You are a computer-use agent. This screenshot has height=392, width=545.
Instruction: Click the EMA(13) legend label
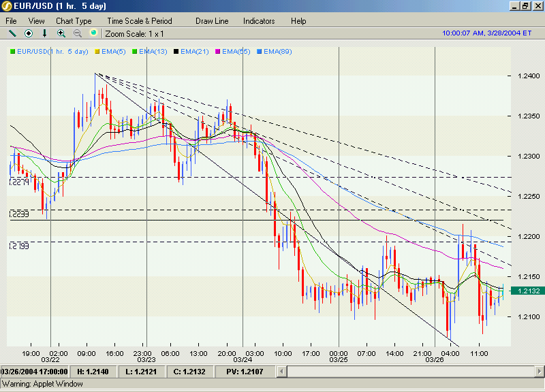click(x=153, y=52)
